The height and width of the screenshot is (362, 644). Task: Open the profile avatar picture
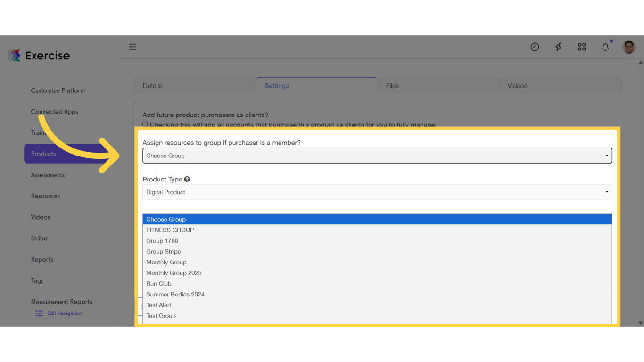(629, 47)
